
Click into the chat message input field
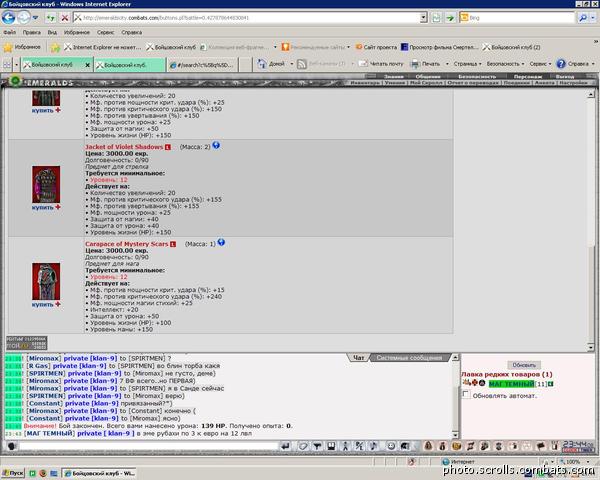pyautogui.click(x=148, y=446)
